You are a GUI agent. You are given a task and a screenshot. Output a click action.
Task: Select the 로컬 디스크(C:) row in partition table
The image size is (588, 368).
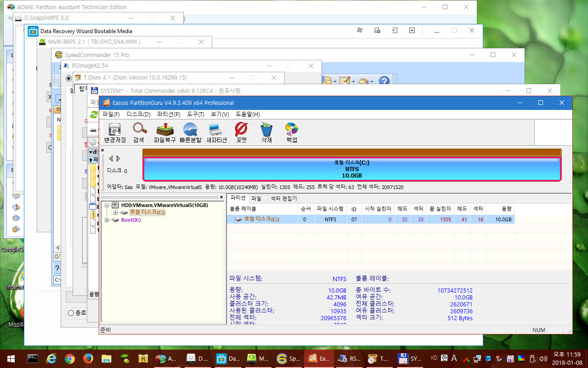click(x=371, y=219)
